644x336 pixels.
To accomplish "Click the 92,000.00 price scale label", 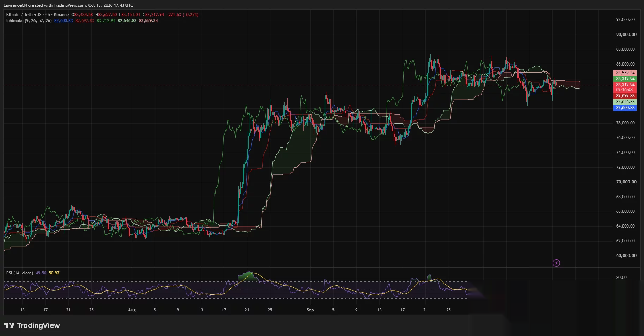I will [x=625, y=20].
